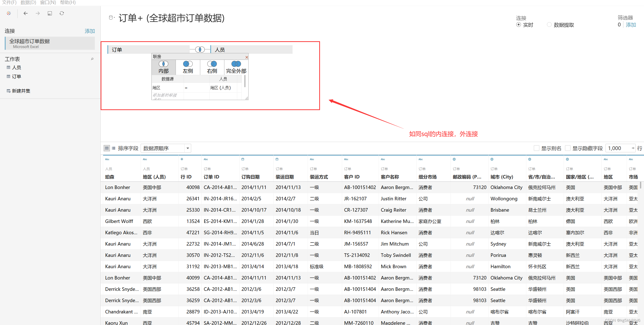Viewport: 644px width, 325px height.
Task: Click the arrow button beside row count
Action: click(633, 148)
